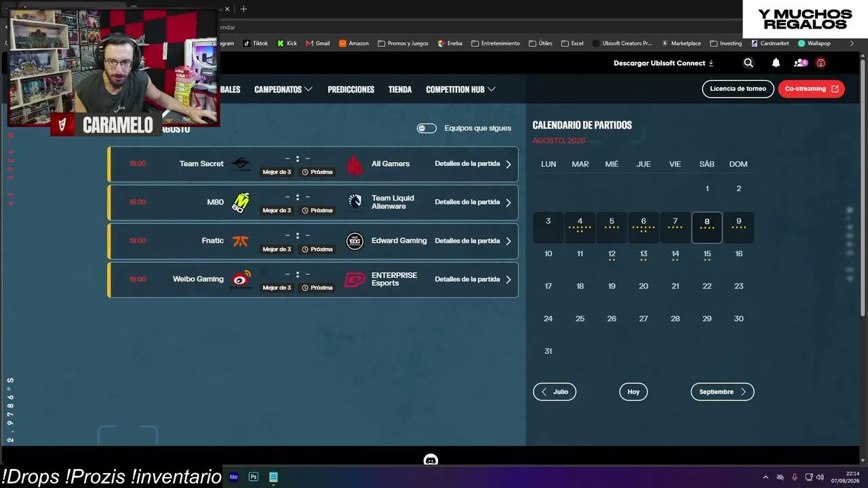This screenshot has height=488, width=868.
Task: Click the Edward Gaming logo
Action: pyautogui.click(x=355, y=241)
